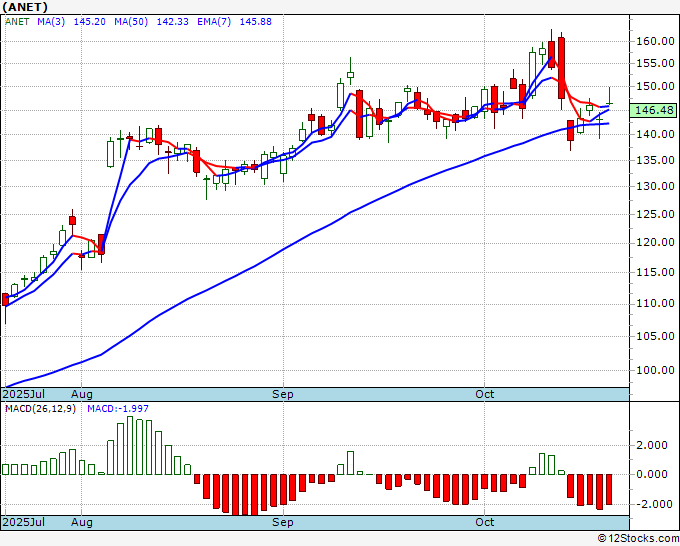Click the (ANET) chart title
Image resolution: width=680 pixels, height=546 pixels.
(25, 7)
